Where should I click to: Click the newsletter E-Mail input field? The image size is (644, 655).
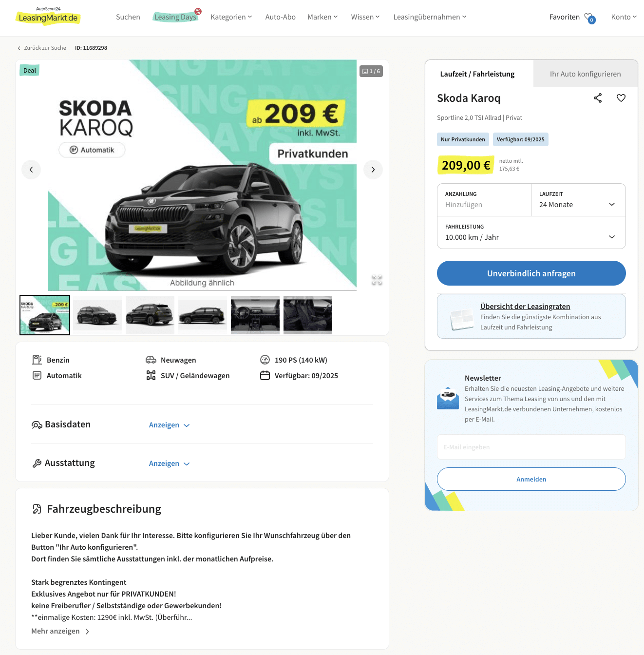[x=531, y=447]
